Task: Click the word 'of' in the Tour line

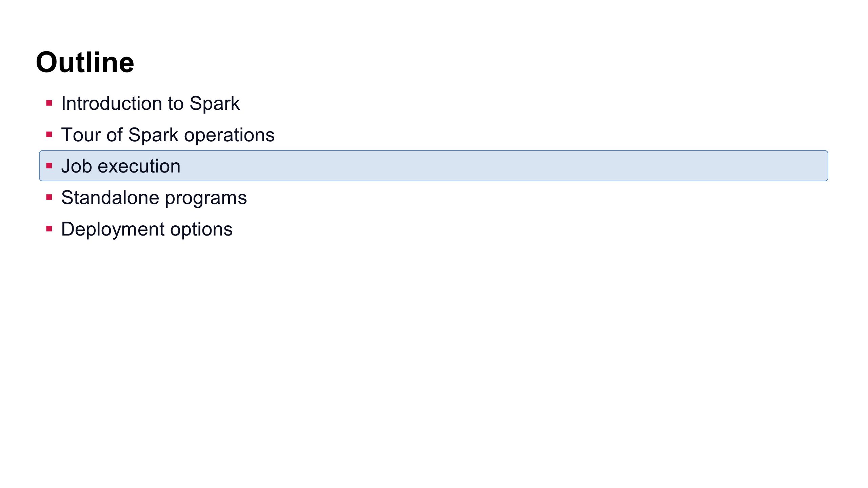Action: point(115,135)
